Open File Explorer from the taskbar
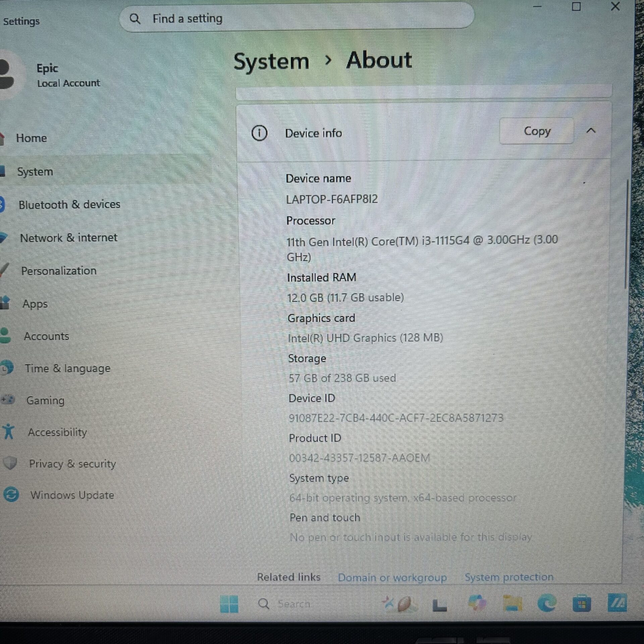Viewport: 644px width, 644px height. (x=512, y=604)
